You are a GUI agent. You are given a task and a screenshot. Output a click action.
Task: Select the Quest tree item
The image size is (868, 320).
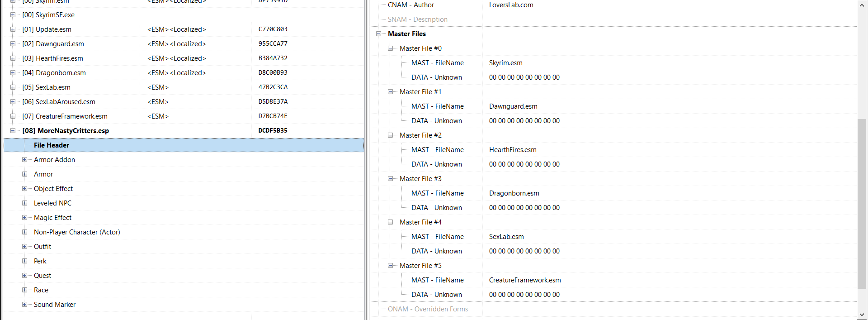pyautogui.click(x=42, y=276)
